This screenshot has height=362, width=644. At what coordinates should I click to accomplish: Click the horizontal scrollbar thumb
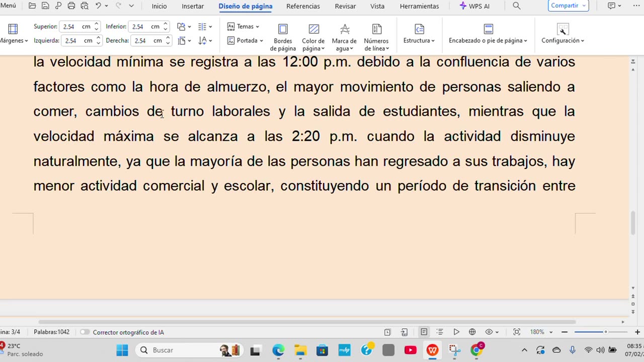point(307,322)
